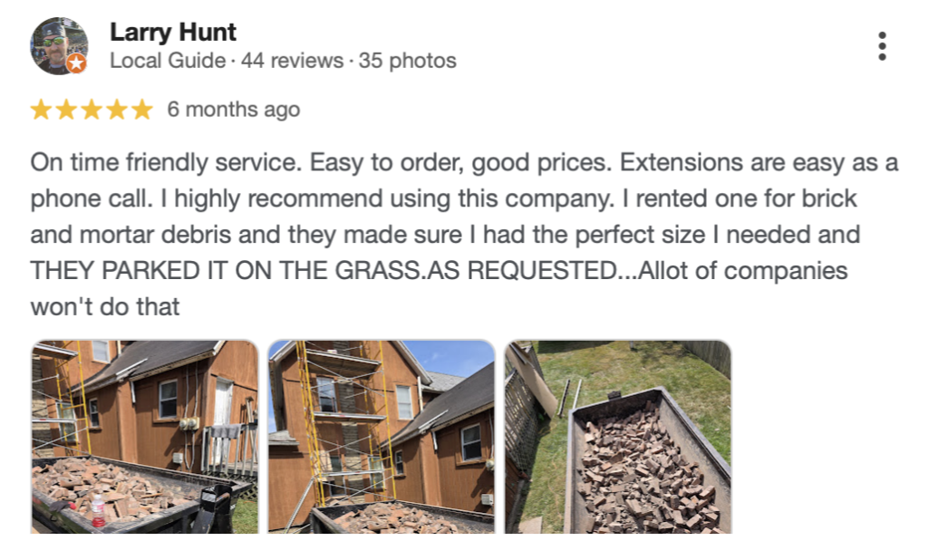928x560 pixels.
Task: Click Larry Hunt's profile avatar
Action: click(59, 45)
